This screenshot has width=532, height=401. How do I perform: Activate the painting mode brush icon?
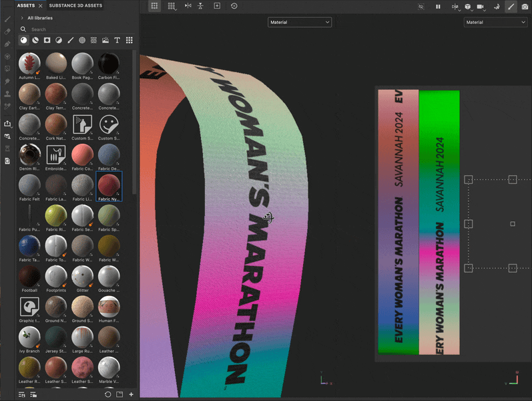coord(511,7)
